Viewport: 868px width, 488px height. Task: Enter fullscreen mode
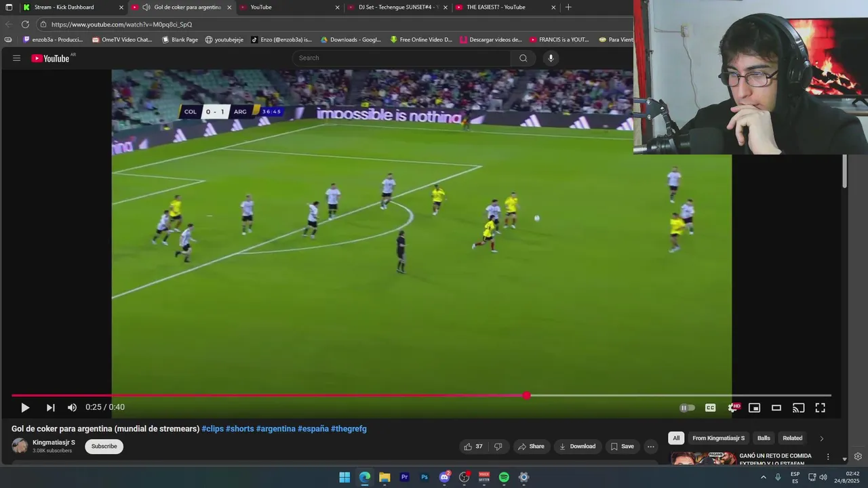(820, 408)
